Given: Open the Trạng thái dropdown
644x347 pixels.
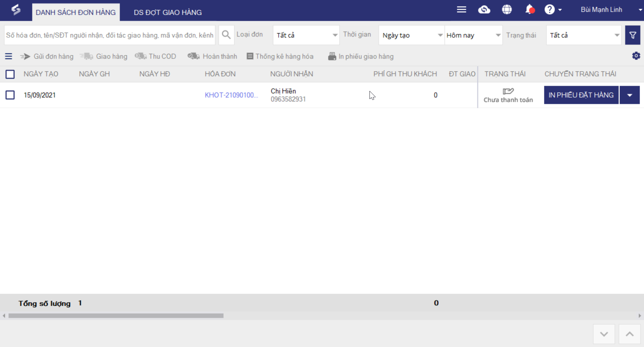Looking at the screenshot, I should (x=584, y=35).
